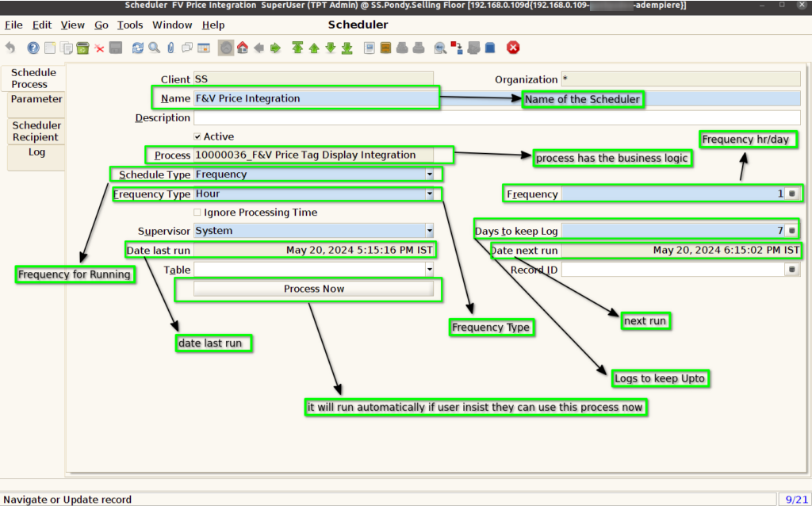Click the Save floppy disk icon

116,48
